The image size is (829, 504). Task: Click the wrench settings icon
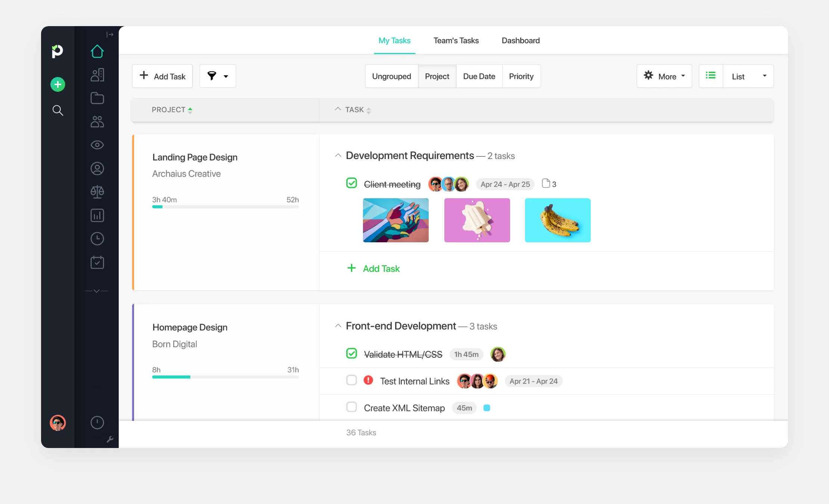pos(110,439)
